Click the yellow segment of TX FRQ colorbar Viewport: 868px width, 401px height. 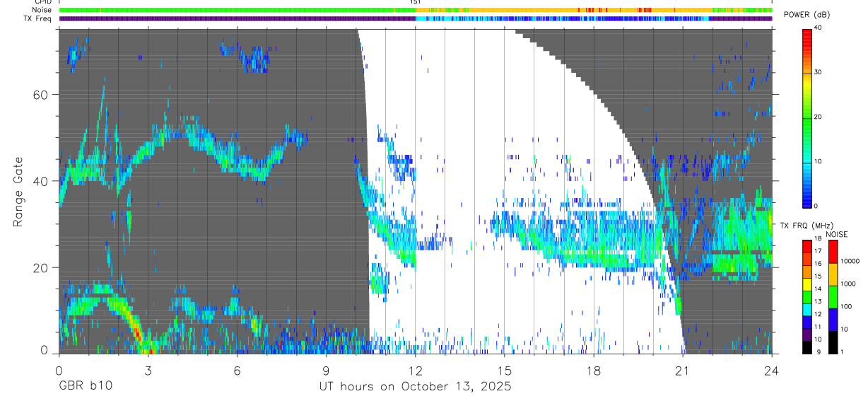(x=807, y=285)
